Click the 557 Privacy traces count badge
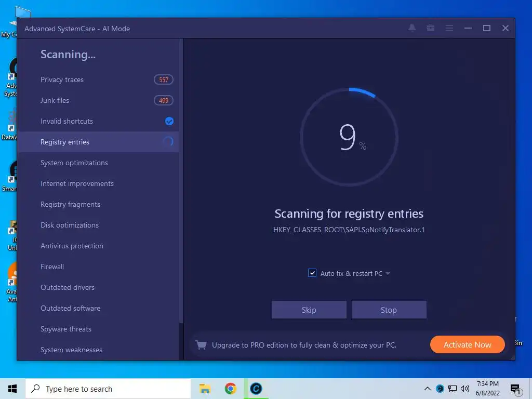This screenshot has width=532, height=399. point(164,79)
